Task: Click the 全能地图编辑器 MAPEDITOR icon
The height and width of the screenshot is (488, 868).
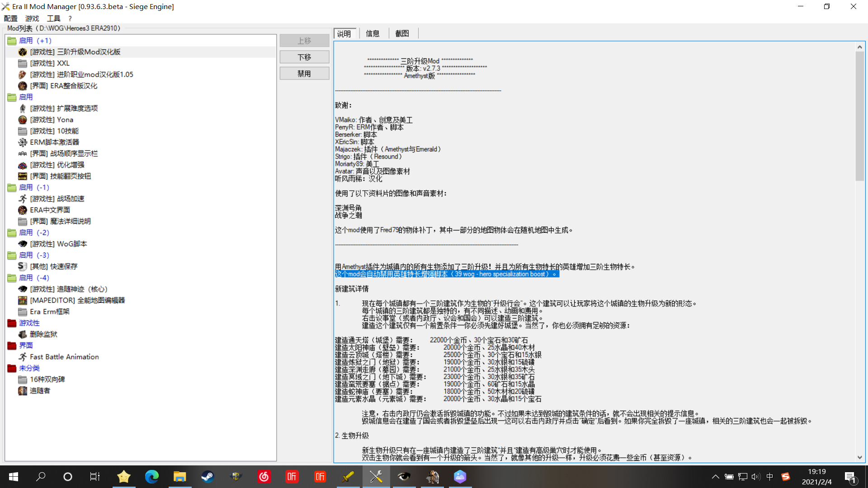Action: [22, 300]
